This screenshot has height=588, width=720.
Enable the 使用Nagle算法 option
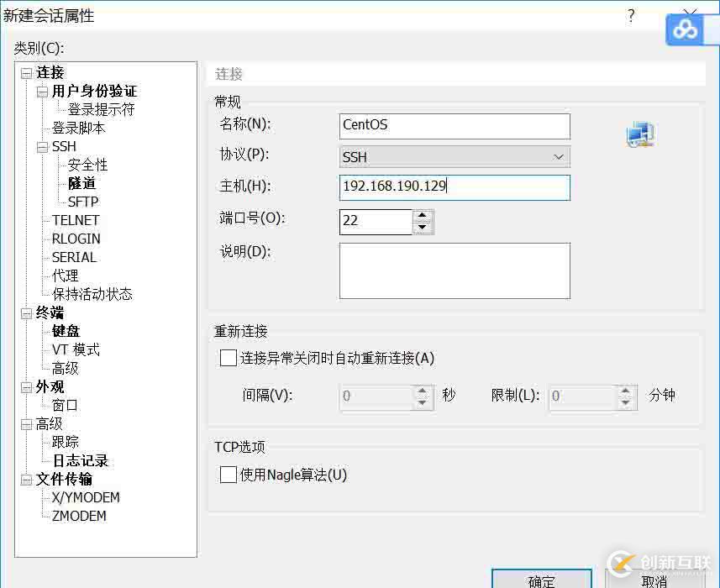(228, 475)
